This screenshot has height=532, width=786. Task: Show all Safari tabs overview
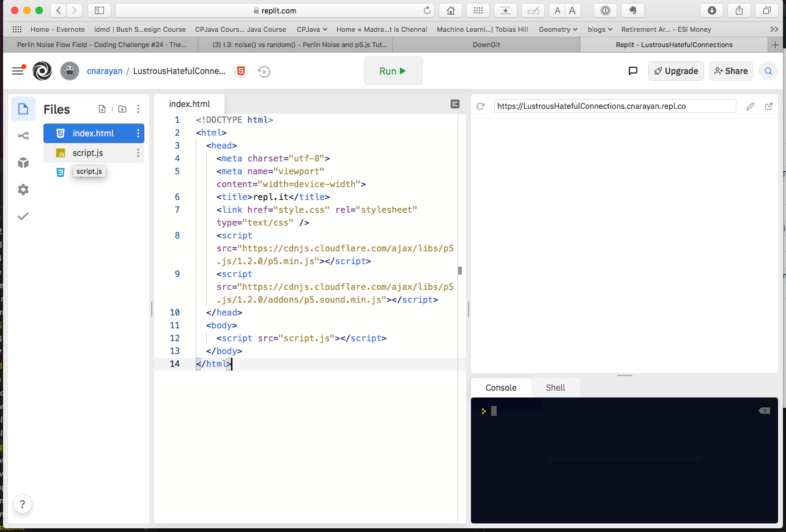[766, 10]
